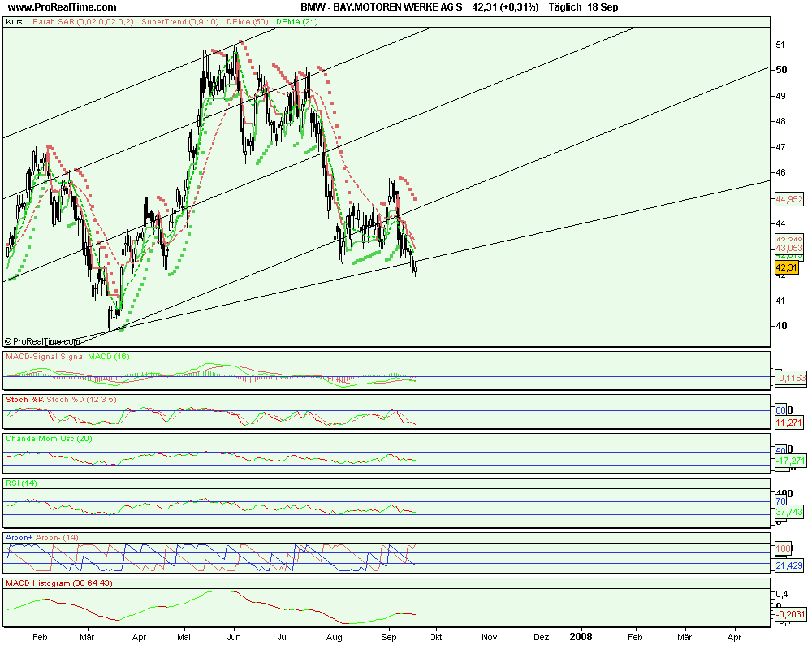This screenshot has height=650, width=812.
Task: Click the DEMA (50) indicator label
Action: click(248, 22)
